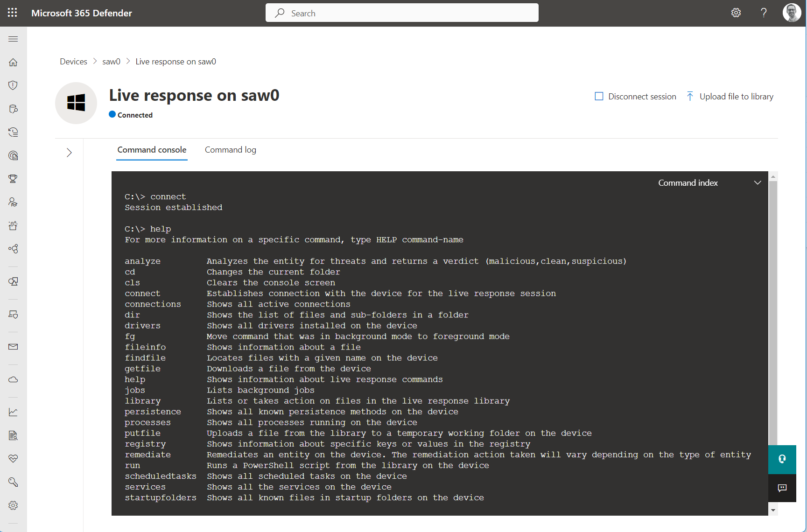Image resolution: width=807 pixels, height=532 pixels.
Task: Click 'Session established' console line
Action: [x=173, y=207]
